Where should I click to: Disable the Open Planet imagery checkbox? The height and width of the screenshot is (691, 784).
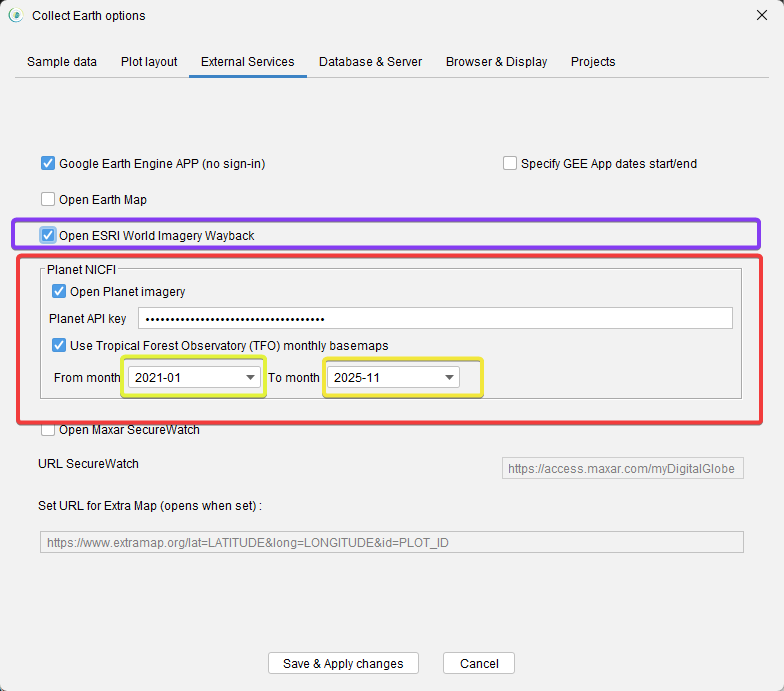(x=59, y=292)
